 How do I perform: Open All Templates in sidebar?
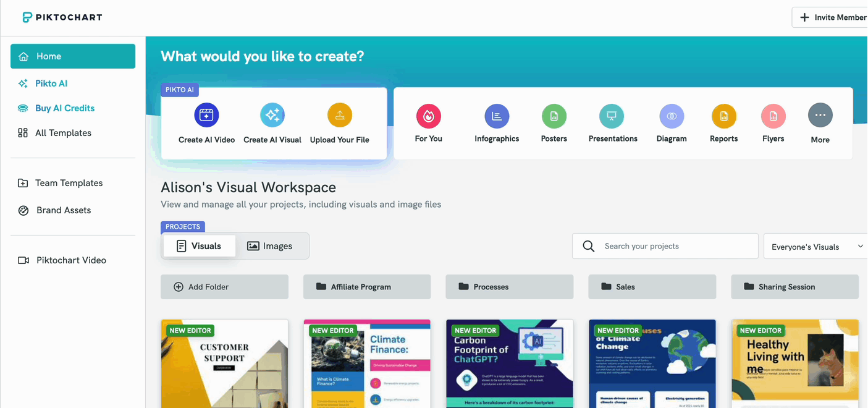[x=63, y=133]
